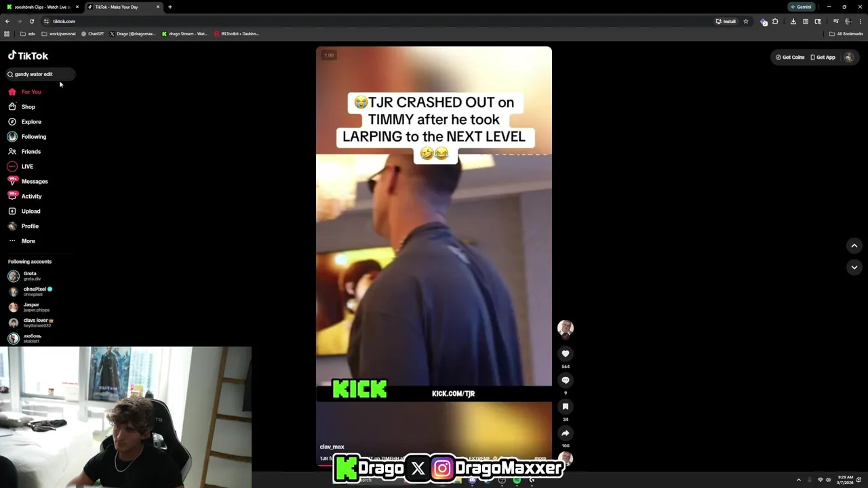This screenshot has height=488, width=868.
Task: Open the Drago X bookmark
Action: [x=133, y=33]
